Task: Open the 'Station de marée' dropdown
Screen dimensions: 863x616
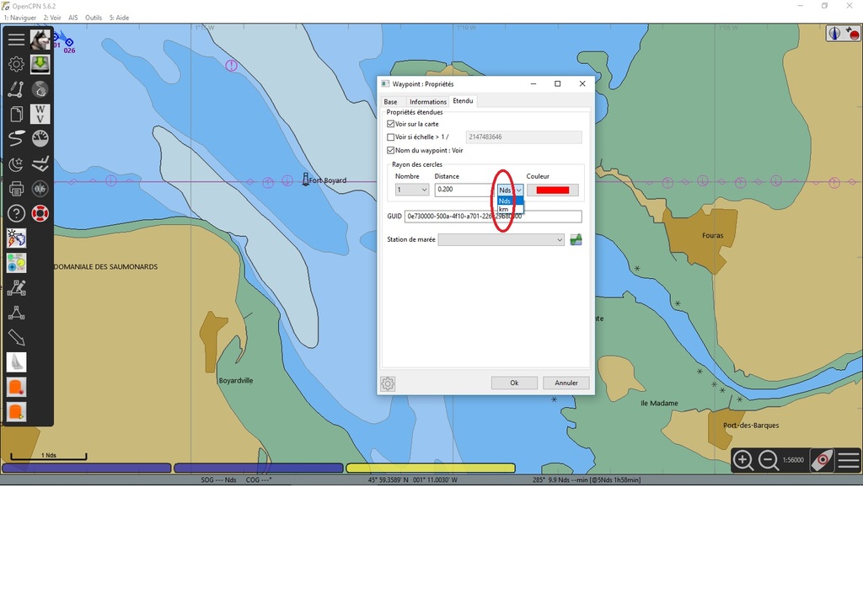Action: click(501, 239)
